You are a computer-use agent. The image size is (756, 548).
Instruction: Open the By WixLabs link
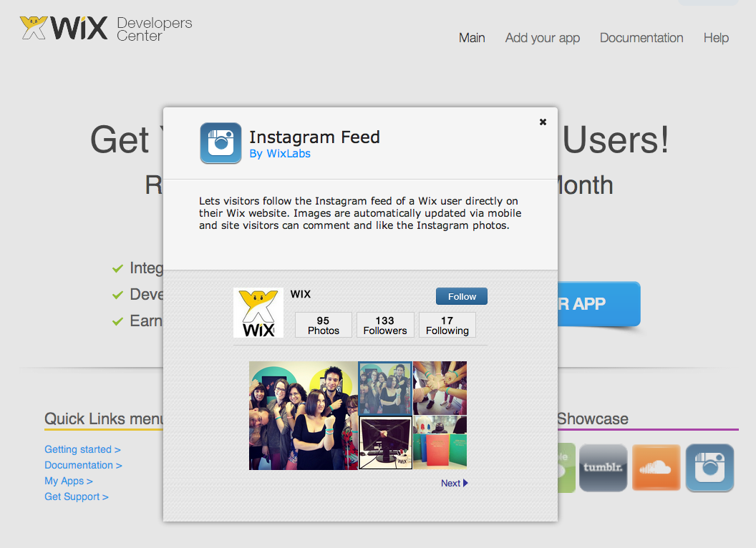[x=280, y=154]
